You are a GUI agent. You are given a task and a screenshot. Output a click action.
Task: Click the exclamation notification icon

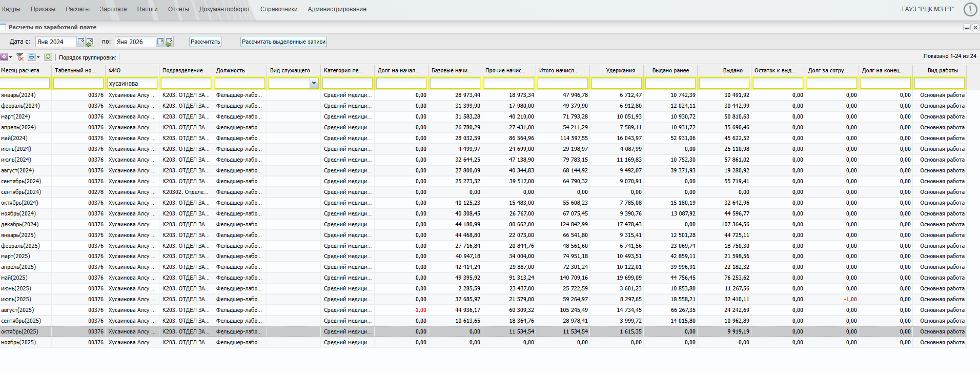click(970, 9)
